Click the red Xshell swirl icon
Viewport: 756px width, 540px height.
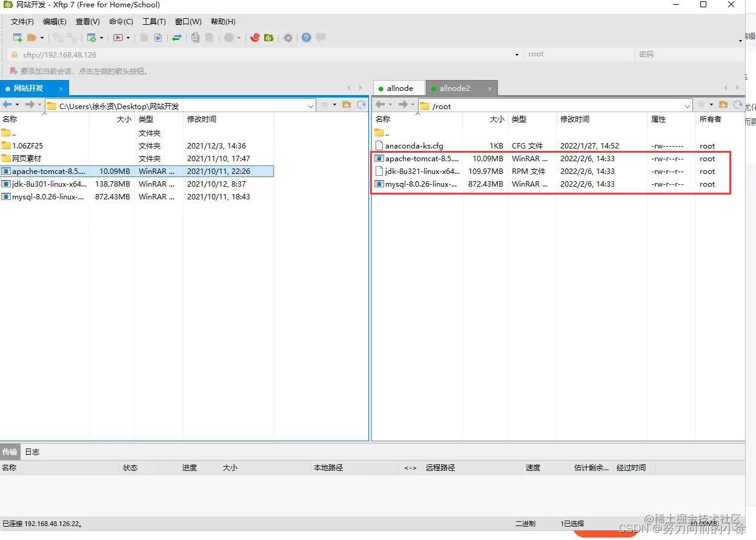coord(255,38)
